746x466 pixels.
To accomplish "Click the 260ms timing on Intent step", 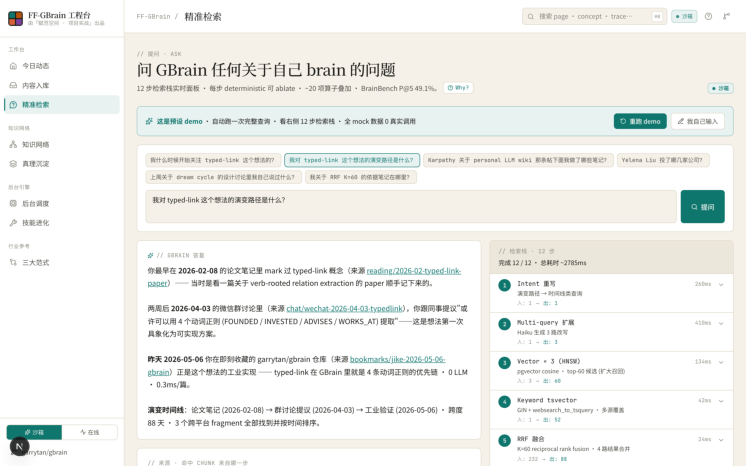I will pyautogui.click(x=703, y=284).
